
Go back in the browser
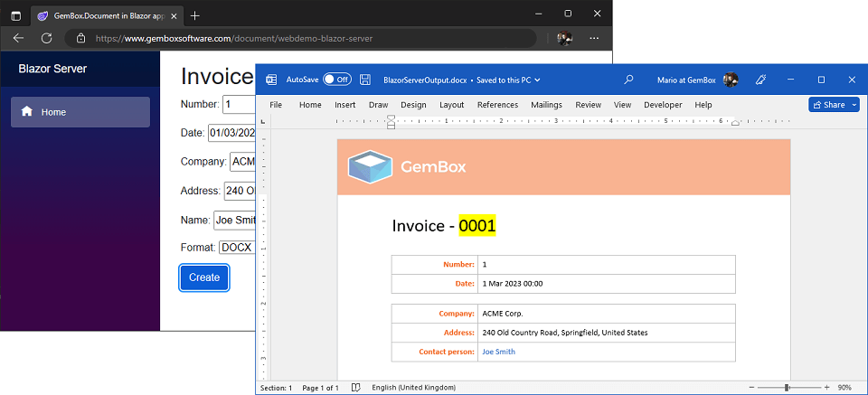pyautogui.click(x=18, y=39)
